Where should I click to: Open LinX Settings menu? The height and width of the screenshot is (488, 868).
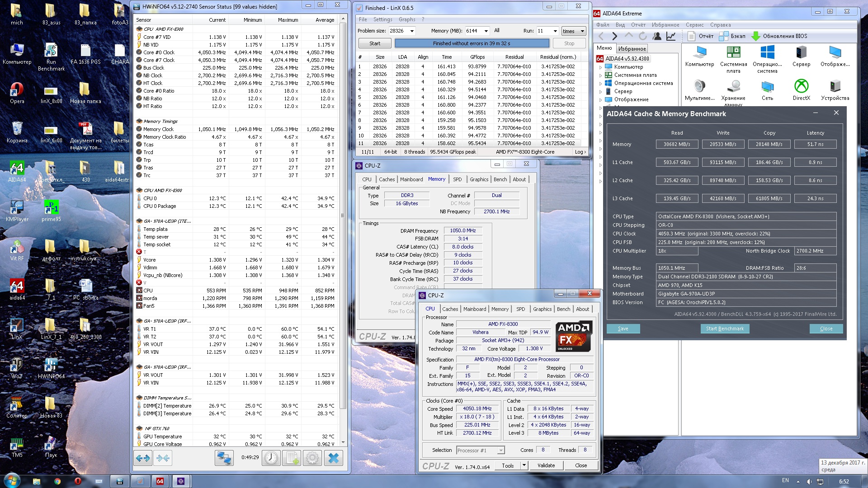click(x=382, y=19)
